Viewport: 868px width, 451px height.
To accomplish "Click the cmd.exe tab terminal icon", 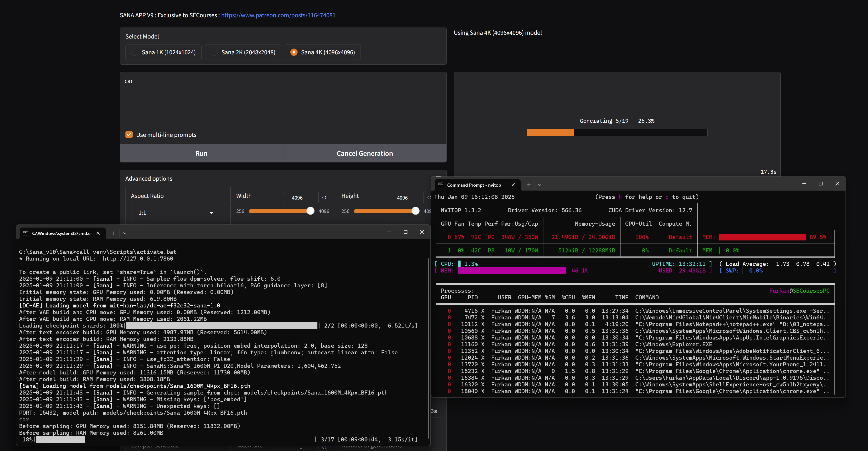I will (x=26, y=233).
